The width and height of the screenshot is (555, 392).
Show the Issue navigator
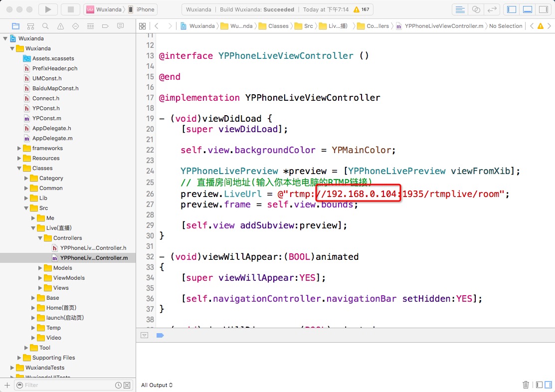pos(60,26)
